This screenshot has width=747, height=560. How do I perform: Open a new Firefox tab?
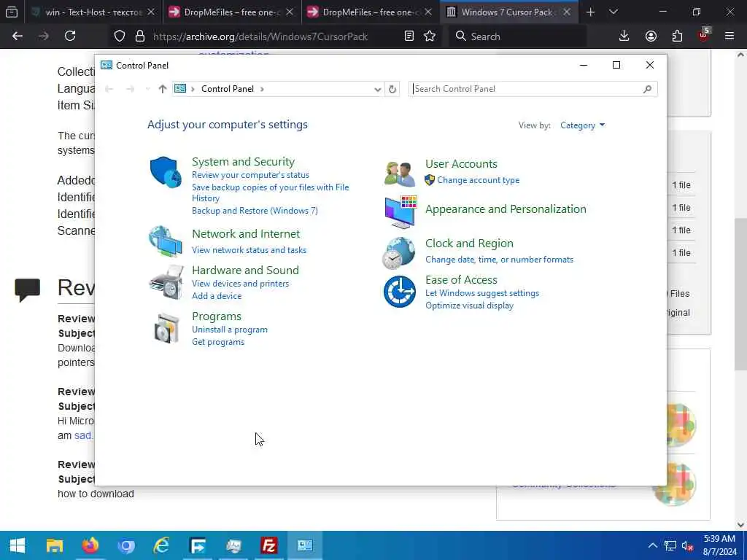(x=590, y=12)
